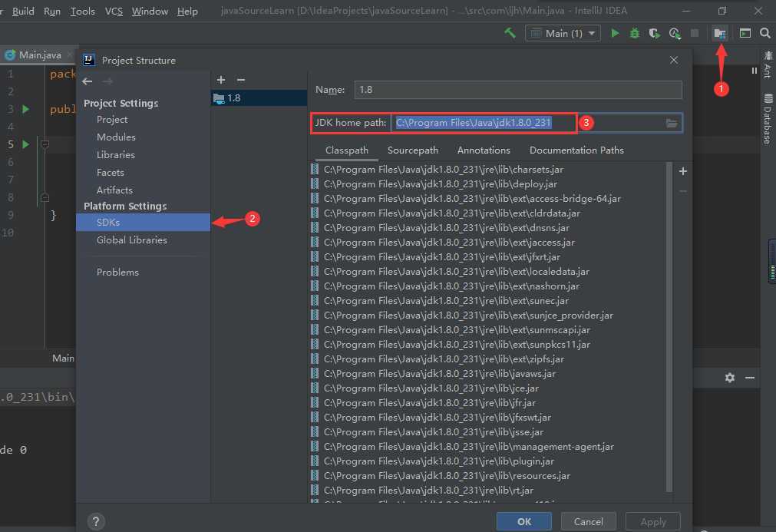Open help with the question mark button
Image resolution: width=776 pixels, height=532 pixels.
96,521
